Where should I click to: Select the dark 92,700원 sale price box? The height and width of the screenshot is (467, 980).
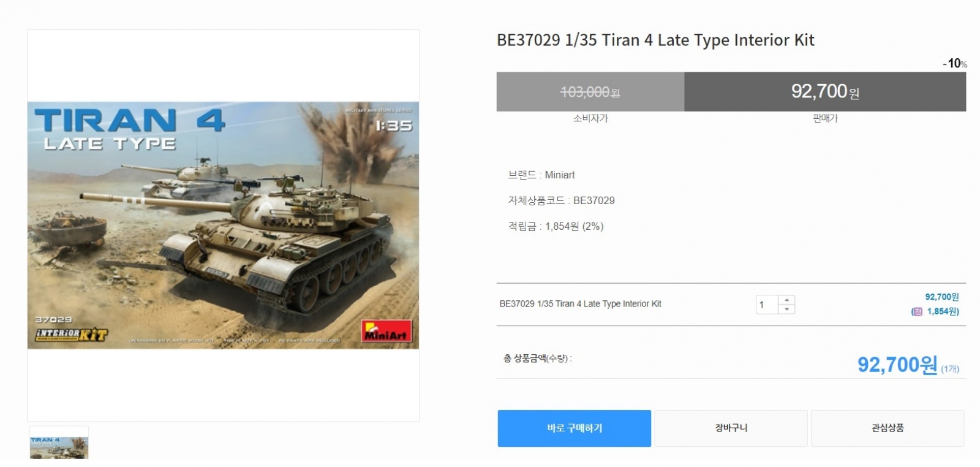pos(824,92)
